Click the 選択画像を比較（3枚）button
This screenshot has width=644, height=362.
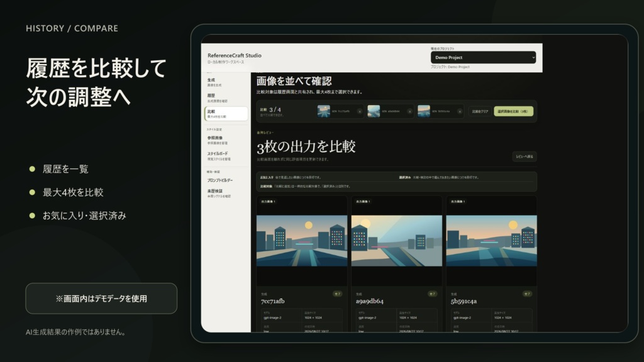click(513, 111)
